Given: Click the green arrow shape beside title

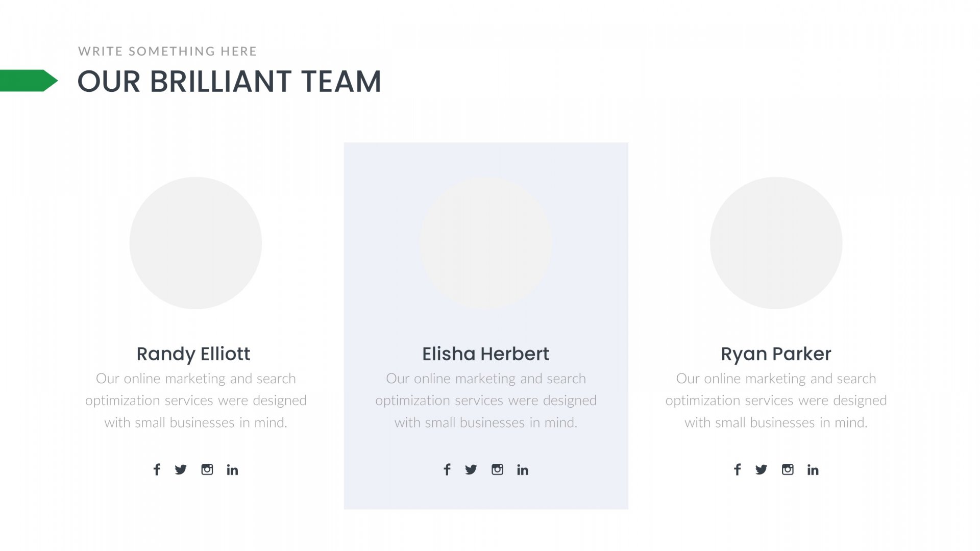Looking at the screenshot, I should (x=29, y=81).
